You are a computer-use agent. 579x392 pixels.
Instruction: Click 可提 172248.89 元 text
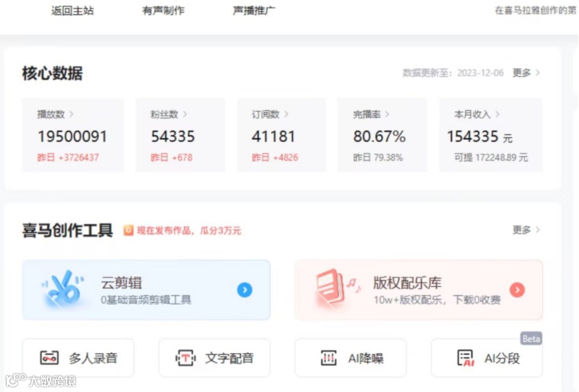click(491, 157)
